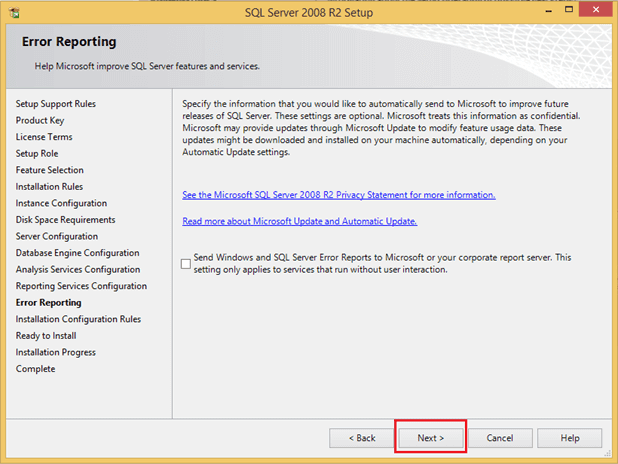The image size is (618, 464).
Task: Select Reporting Services Configuration step
Action: coord(81,286)
